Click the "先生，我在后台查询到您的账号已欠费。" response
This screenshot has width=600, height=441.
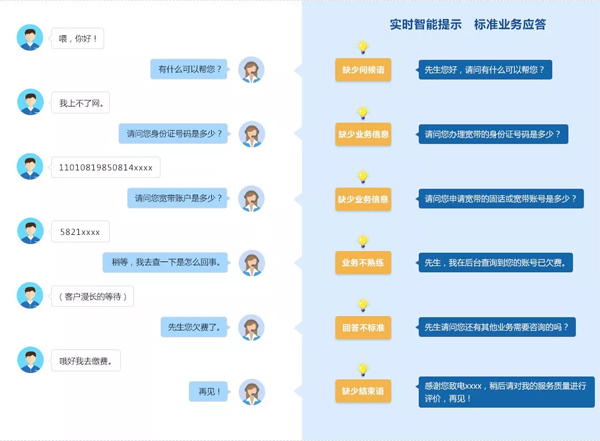(x=495, y=263)
